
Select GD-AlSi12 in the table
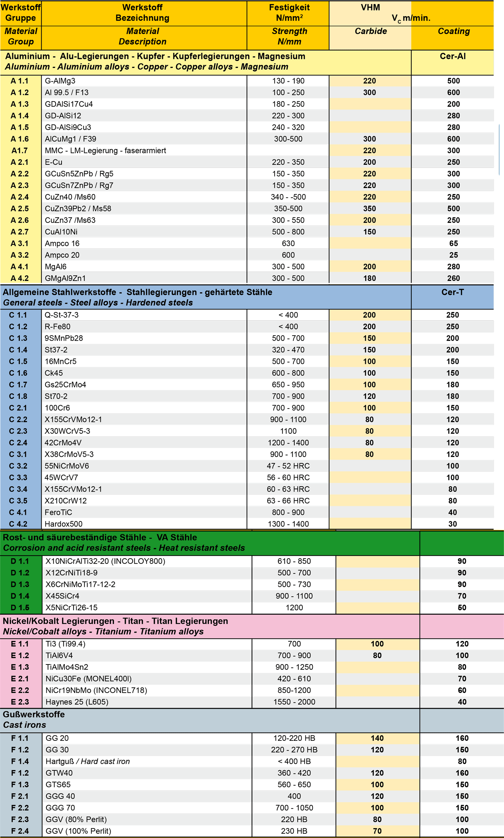tap(63, 116)
